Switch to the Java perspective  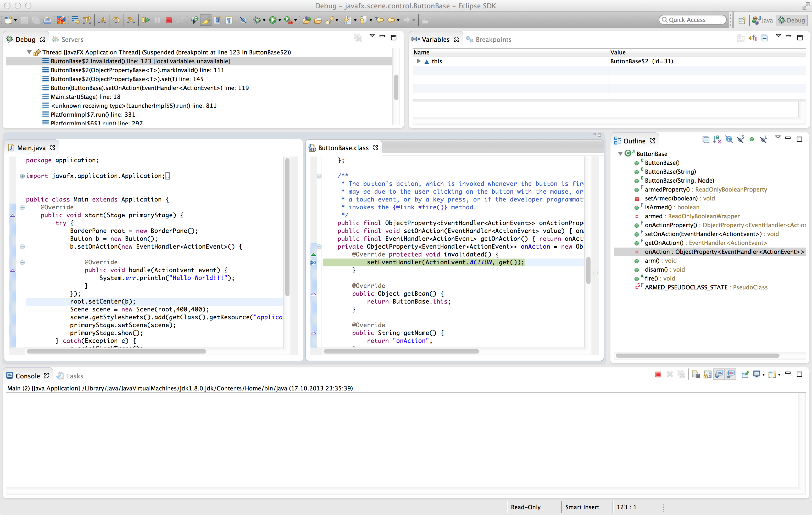click(763, 20)
